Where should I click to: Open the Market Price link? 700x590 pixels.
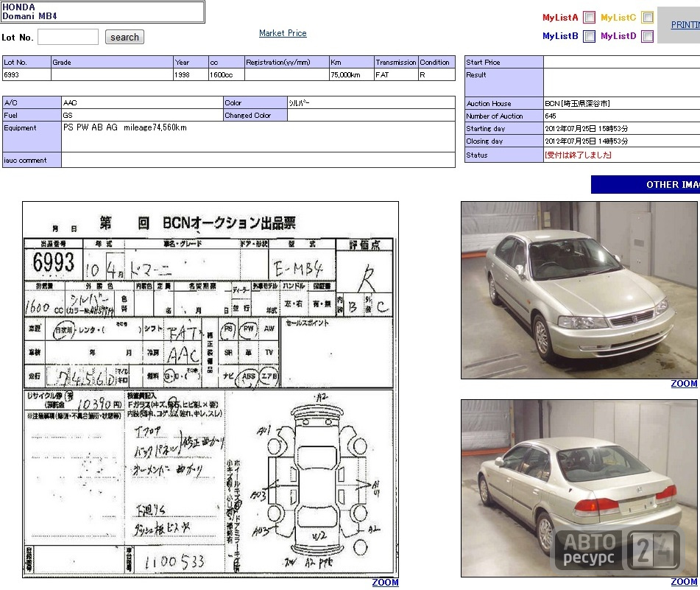[283, 33]
